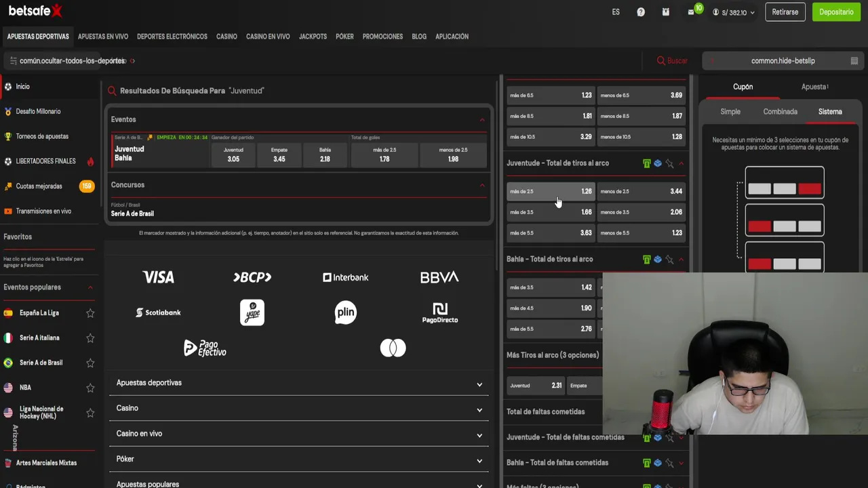
Task: Click the common.hide-betslip bar
Action: (x=783, y=61)
